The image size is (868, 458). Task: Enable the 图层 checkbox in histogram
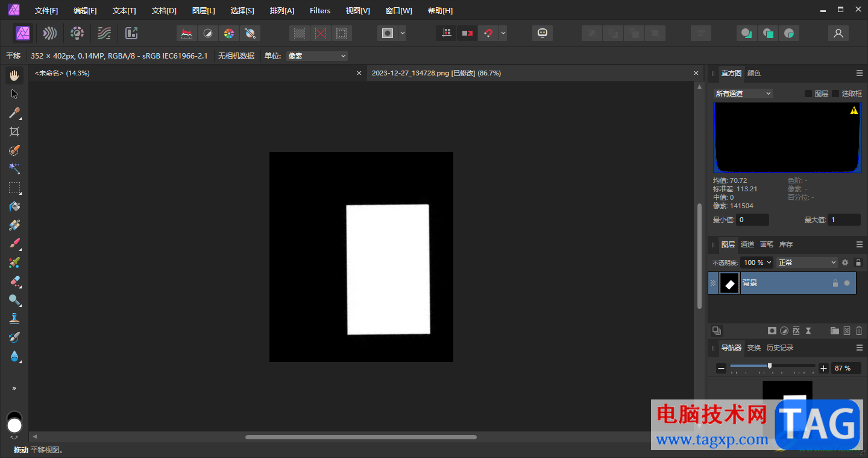click(x=808, y=94)
